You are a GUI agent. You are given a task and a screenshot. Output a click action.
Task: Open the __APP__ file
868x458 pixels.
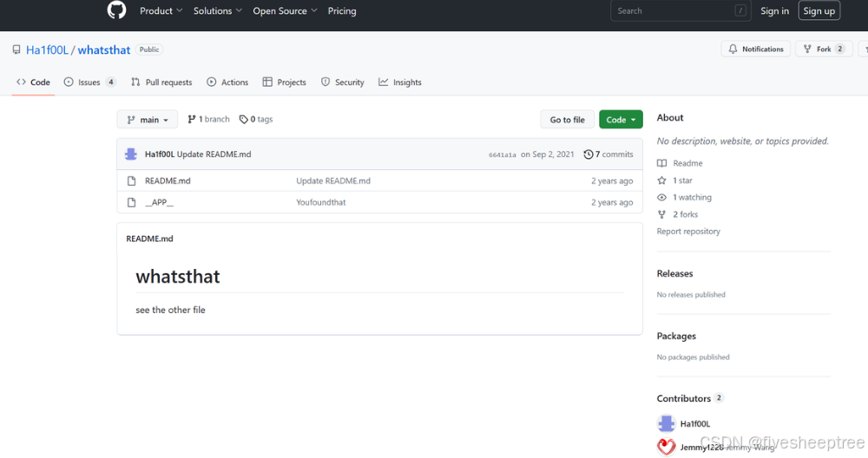pyautogui.click(x=159, y=202)
